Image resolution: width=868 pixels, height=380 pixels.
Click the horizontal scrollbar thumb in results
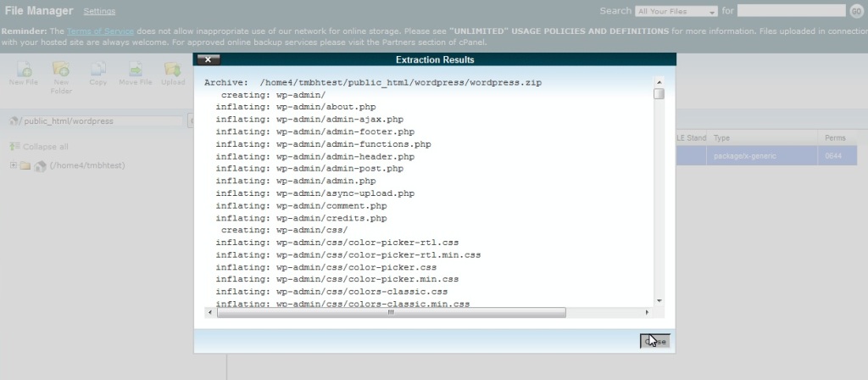(392, 313)
